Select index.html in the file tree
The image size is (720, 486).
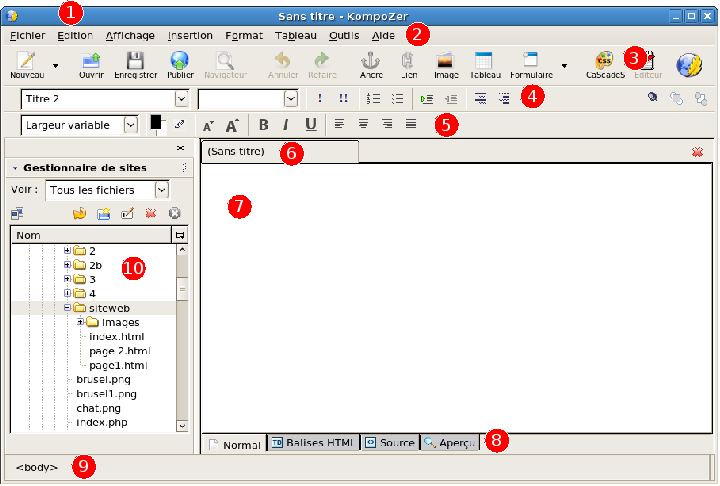pos(117,337)
